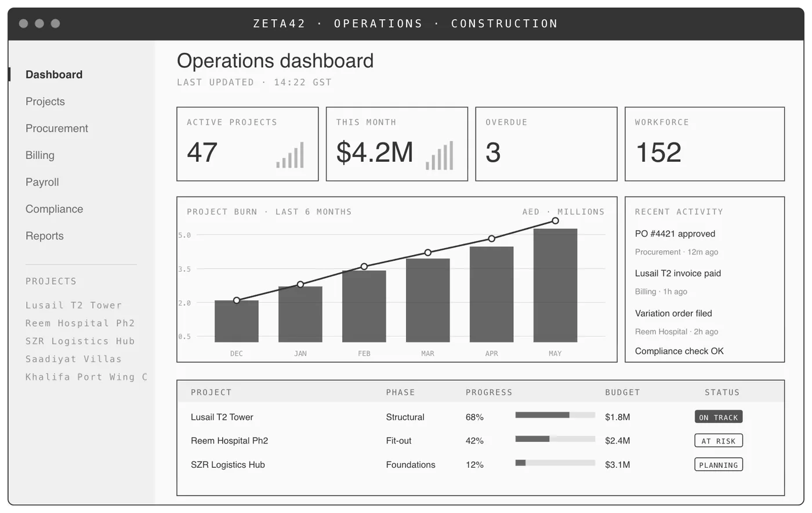812x513 pixels.
Task: Open the 'Compliance check OK' activity entry
Action: [679, 351]
